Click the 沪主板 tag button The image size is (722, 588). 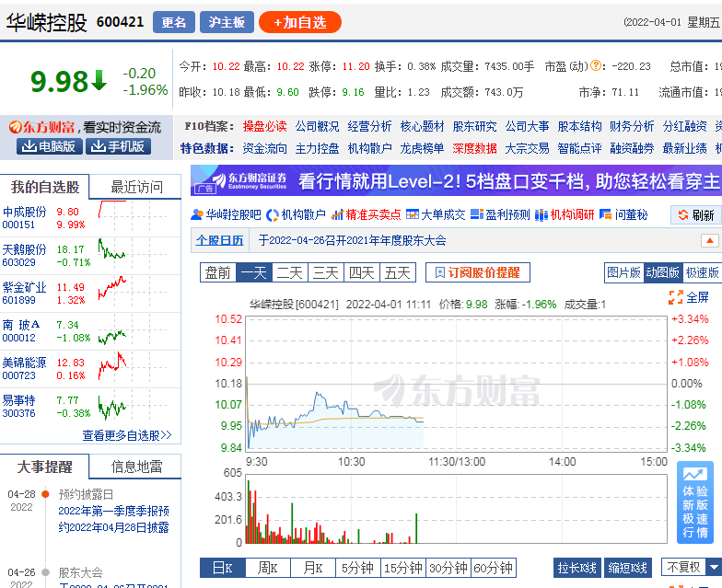227,22
